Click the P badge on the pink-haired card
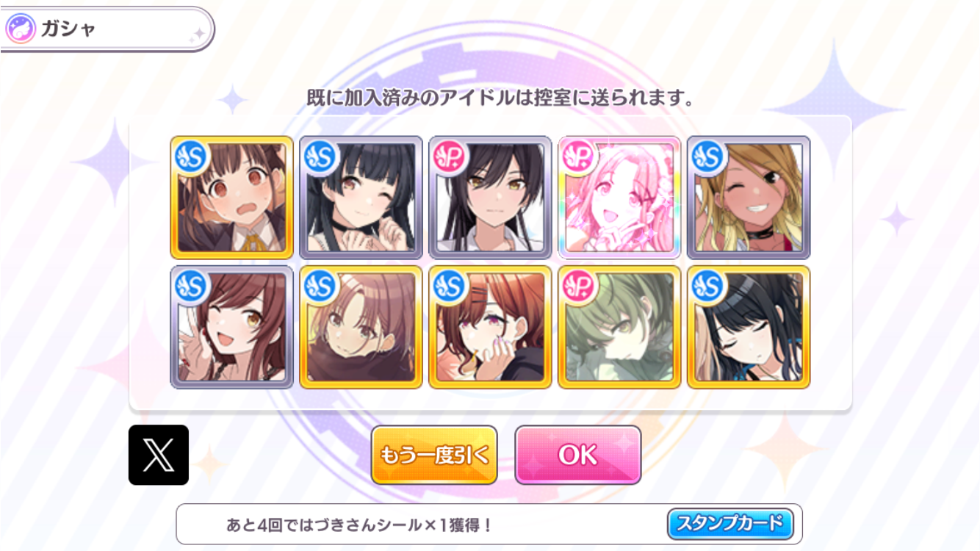This screenshot has height=551, width=980. [578, 156]
